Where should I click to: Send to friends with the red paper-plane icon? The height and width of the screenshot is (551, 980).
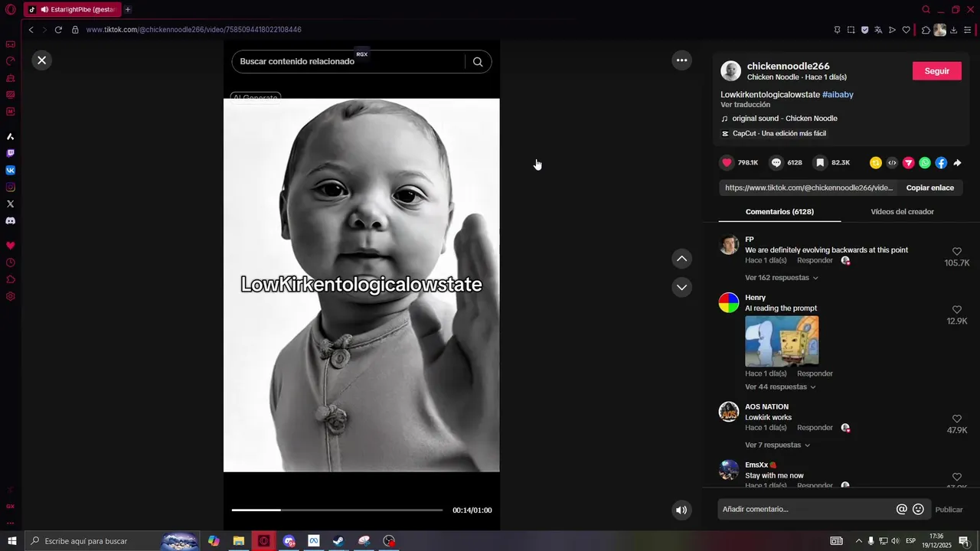(x=909, y=162)
